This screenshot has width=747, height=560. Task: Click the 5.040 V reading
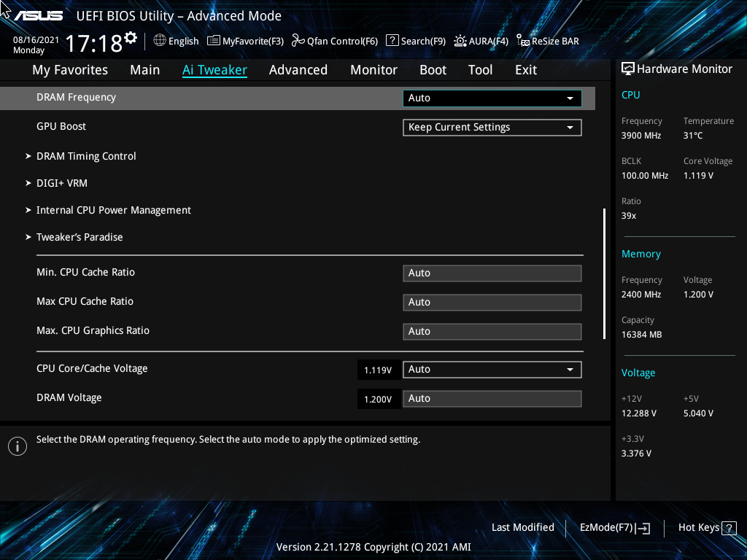pyautogui.click(x=698, y=413)
